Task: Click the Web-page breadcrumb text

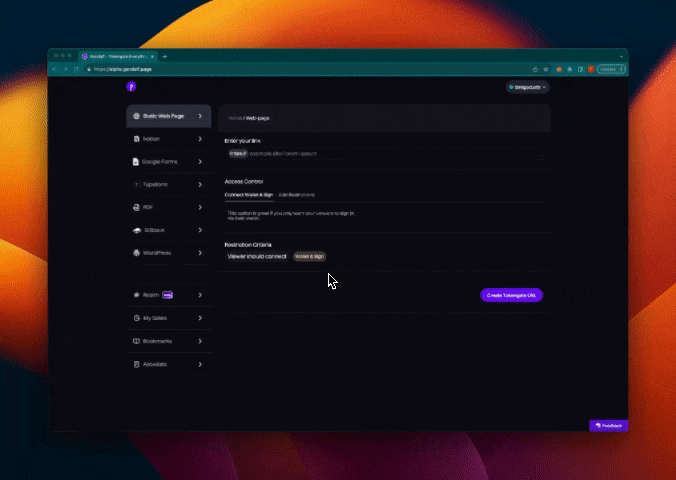Action: (258, 118)
